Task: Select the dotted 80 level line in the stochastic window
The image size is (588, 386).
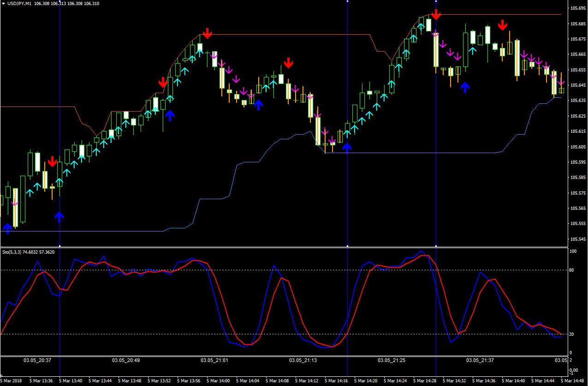Action: (x=284, y=270)
